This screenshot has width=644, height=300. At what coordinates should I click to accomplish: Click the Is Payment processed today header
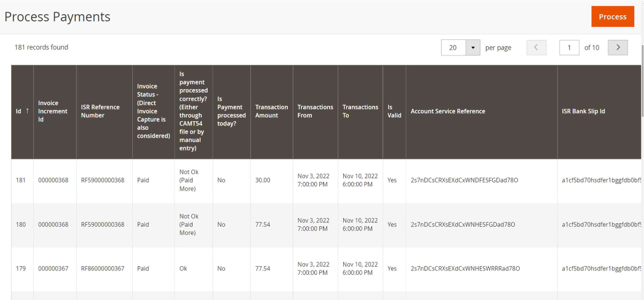click(x=231, y=111)
